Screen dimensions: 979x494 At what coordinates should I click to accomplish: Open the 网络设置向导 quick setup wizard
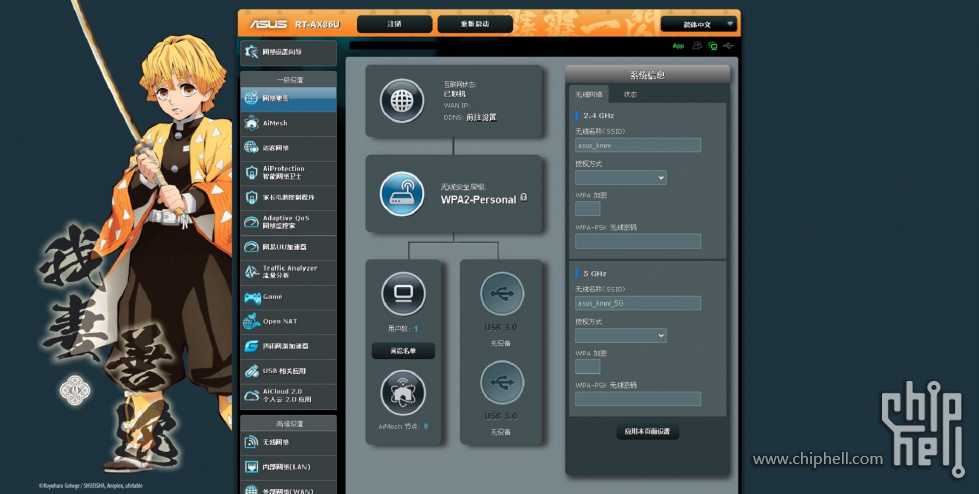click(288, 52)
